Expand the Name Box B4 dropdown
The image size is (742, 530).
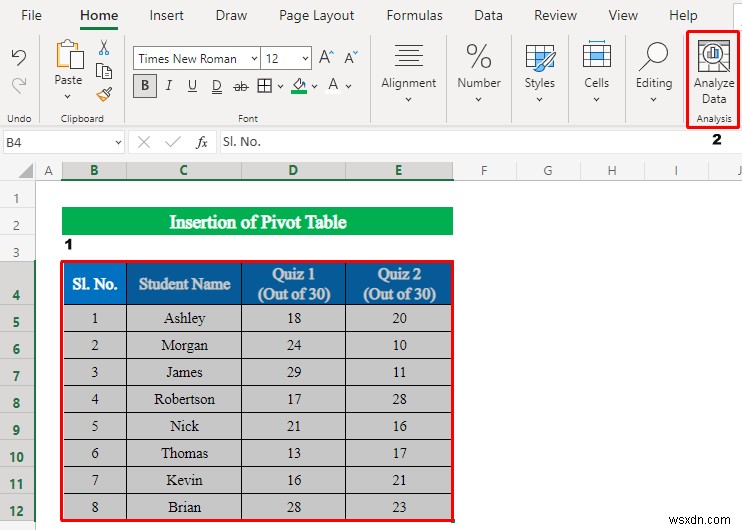pyautogui.click(x=118, y=142)
